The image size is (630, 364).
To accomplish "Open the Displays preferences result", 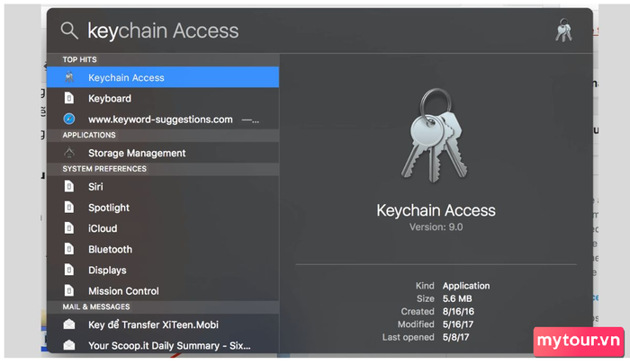I will click(163, 271).
